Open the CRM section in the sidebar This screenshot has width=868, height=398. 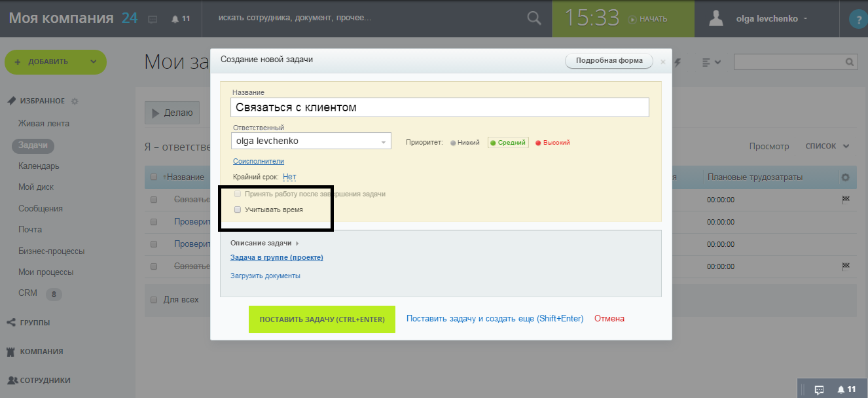27,293
